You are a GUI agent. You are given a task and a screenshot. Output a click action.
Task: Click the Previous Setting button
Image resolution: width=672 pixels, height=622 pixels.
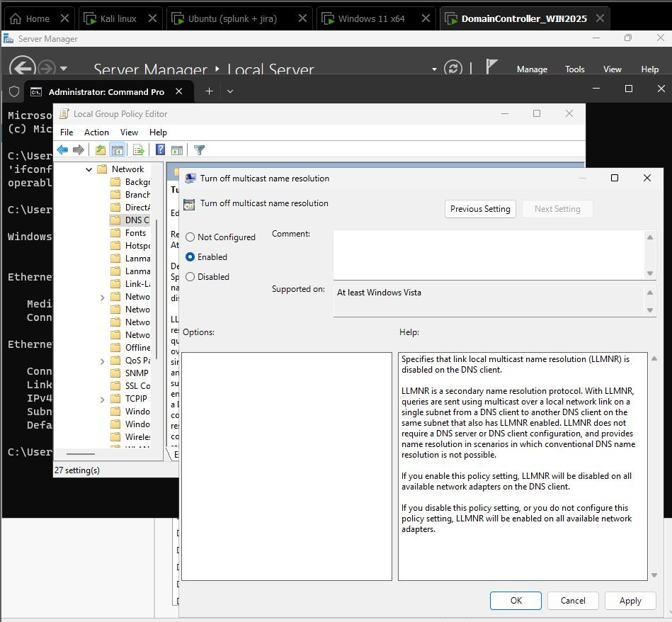click(x=480, y=209)
